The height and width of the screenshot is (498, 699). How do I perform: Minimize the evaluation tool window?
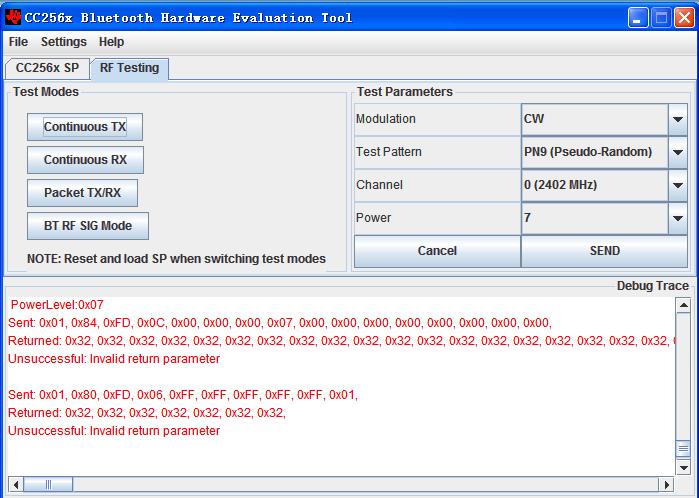[x=638, y=18]
